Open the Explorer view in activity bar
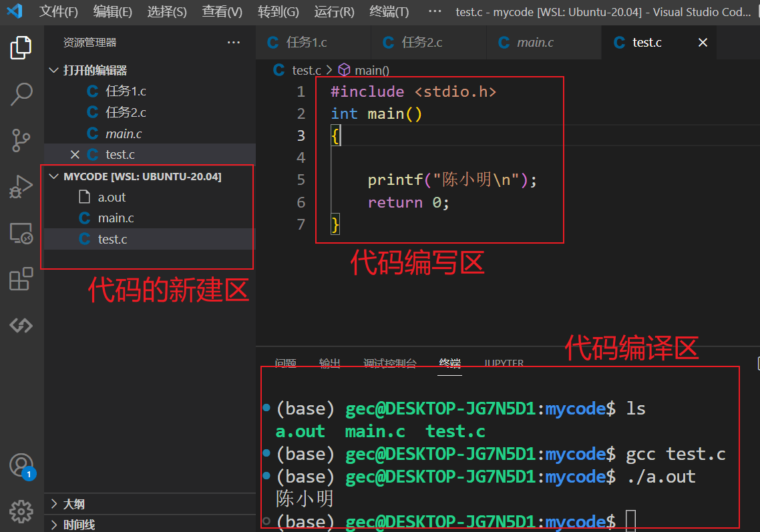Screen dimensions: 760x532 pos(21,48)
